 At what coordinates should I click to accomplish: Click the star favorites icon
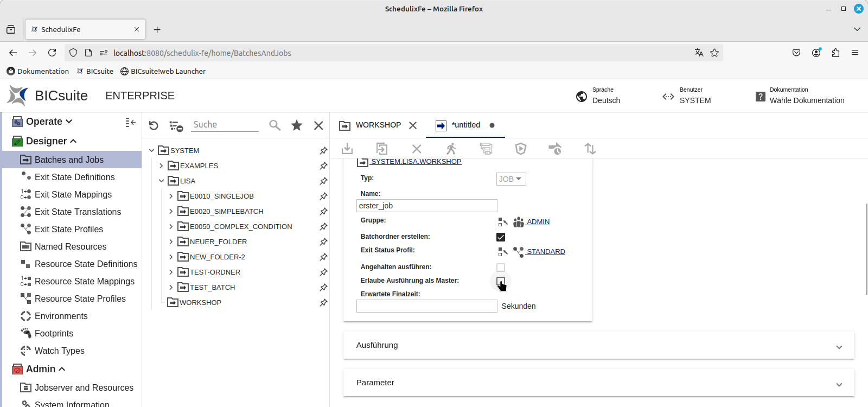[297, 125]
